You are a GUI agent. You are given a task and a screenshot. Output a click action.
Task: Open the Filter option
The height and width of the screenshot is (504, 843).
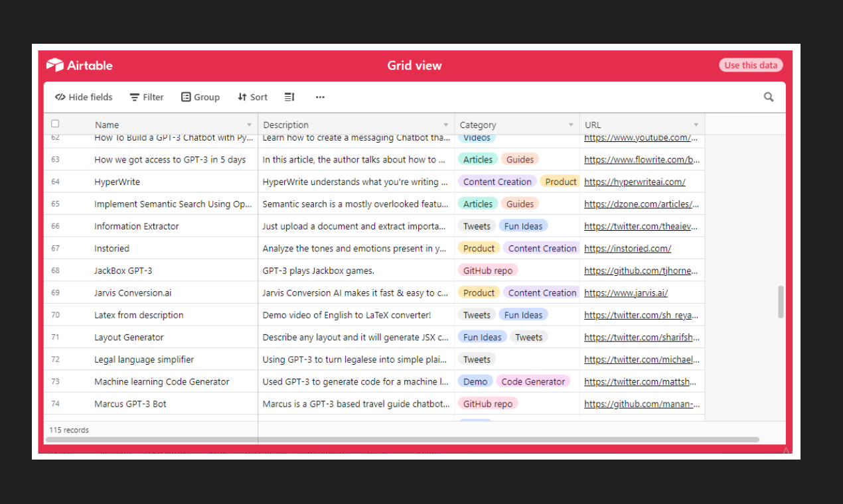pyautogui.click(x=147, y=97)
